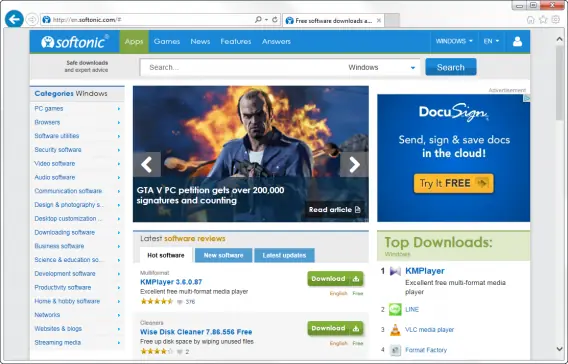Download Wise Disk Cleaner 7.86.556 Free

335,328
